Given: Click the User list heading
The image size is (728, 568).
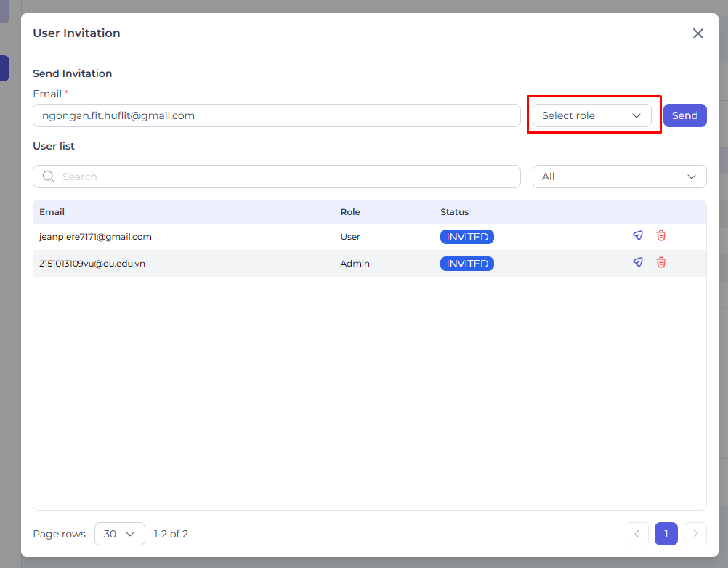Looking at the screenshot, I should (54, 146).
